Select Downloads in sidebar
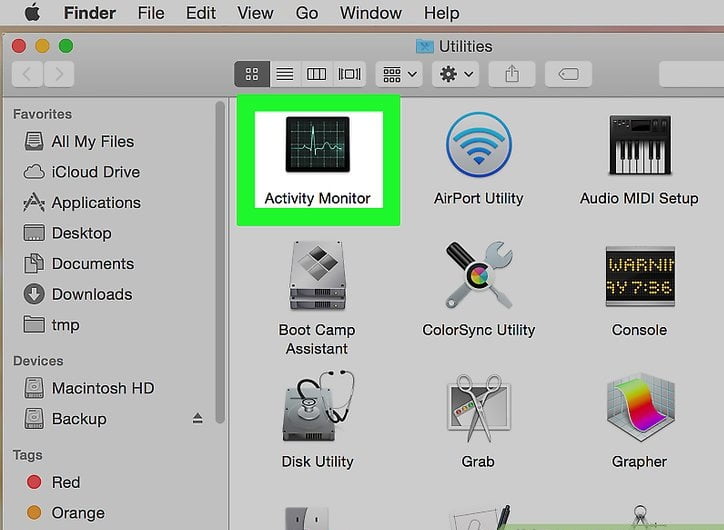This screenshot has height=530, width=724. pos(78,294)
